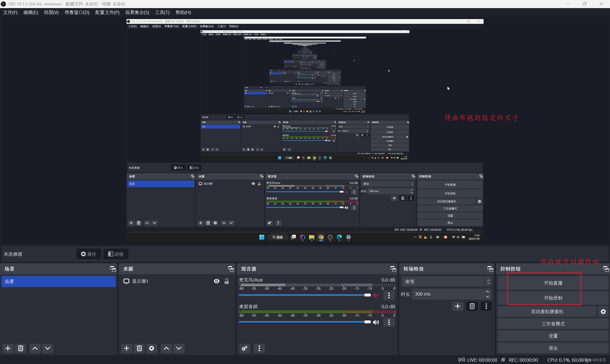
Task: Click 退出 to exit OBS
Action: pyautogui.click(x=553, y=348)
